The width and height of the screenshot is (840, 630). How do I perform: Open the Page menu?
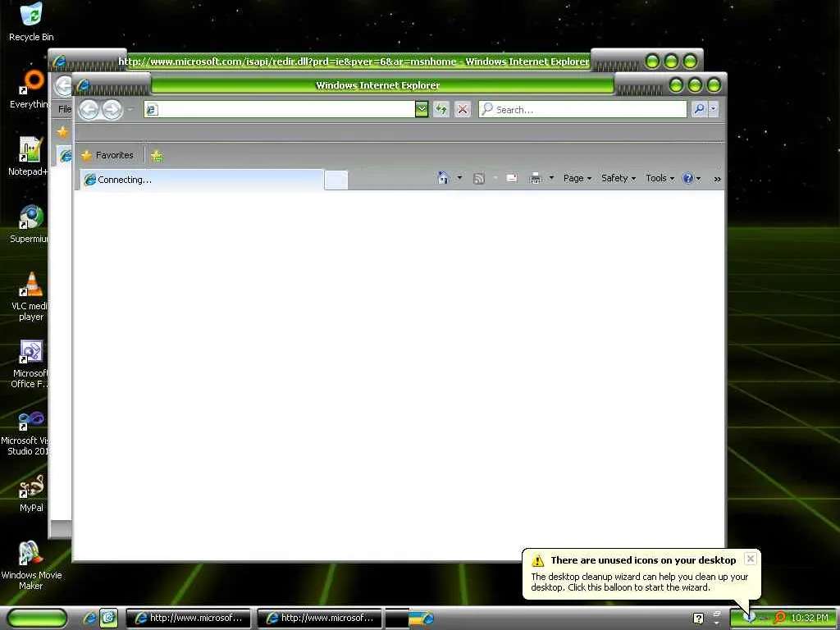pyautogui.click(x=577, y=178)
